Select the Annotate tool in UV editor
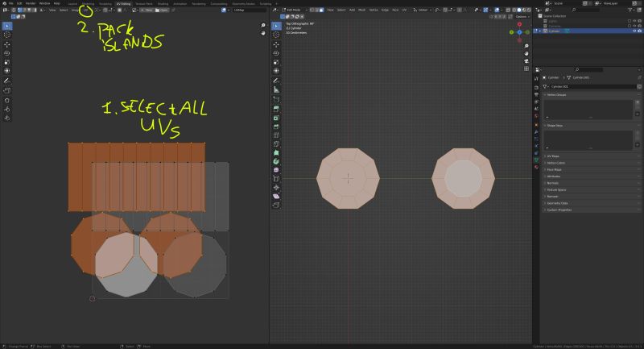Screen dimensions: 644x349 tap(7, 81)
